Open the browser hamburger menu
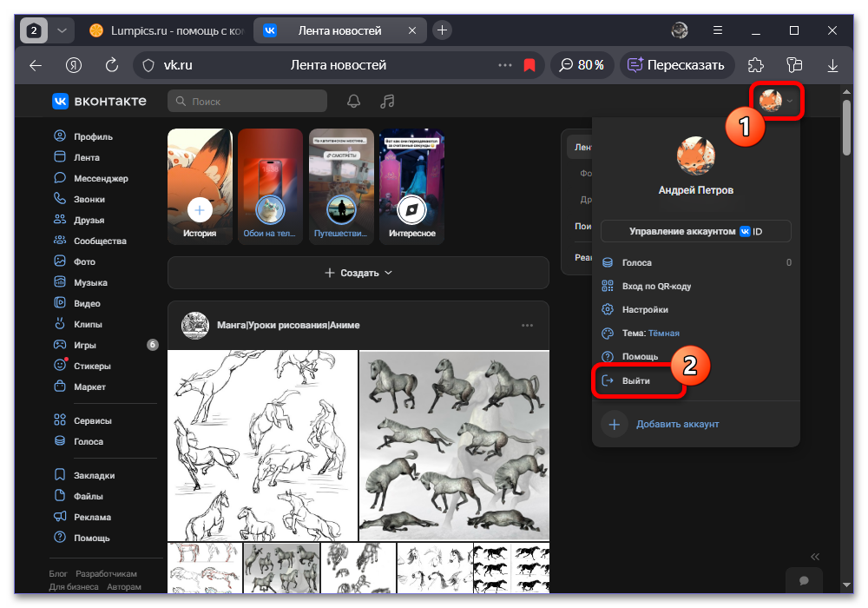Viewport: 868px width, 608px height. (718, 30)
